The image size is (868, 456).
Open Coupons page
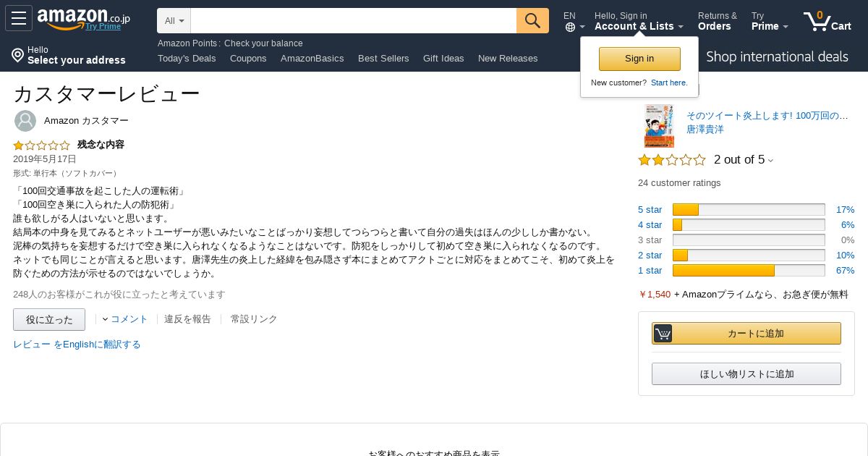248,58
